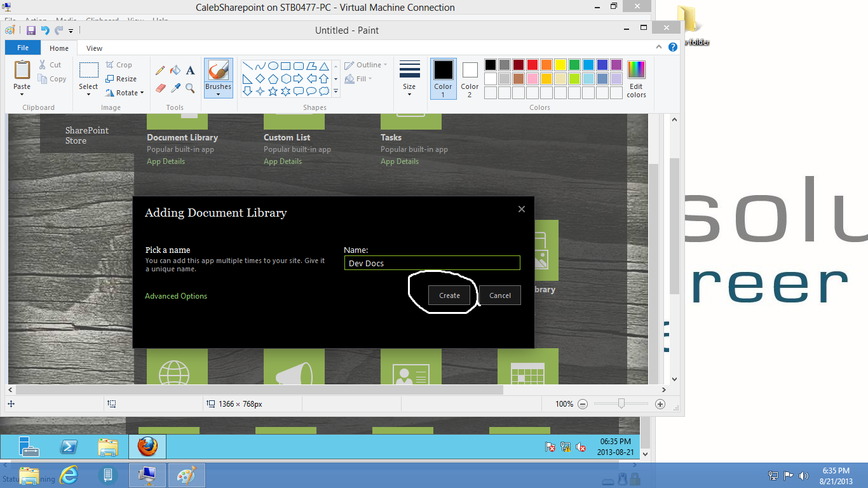This screenshot has height=488, width=868.
Task: Open the Resize command
Action: [121, 79]
